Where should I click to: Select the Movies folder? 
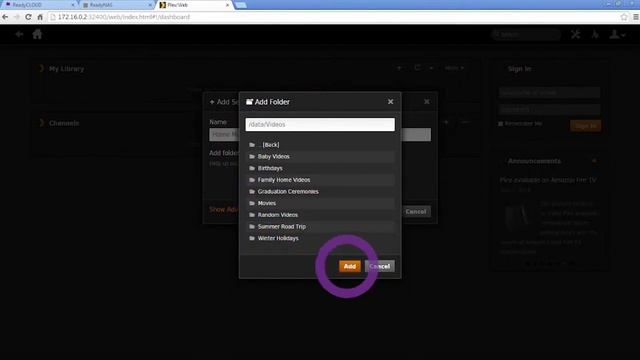pyautogui.click(x=320, y=203)
